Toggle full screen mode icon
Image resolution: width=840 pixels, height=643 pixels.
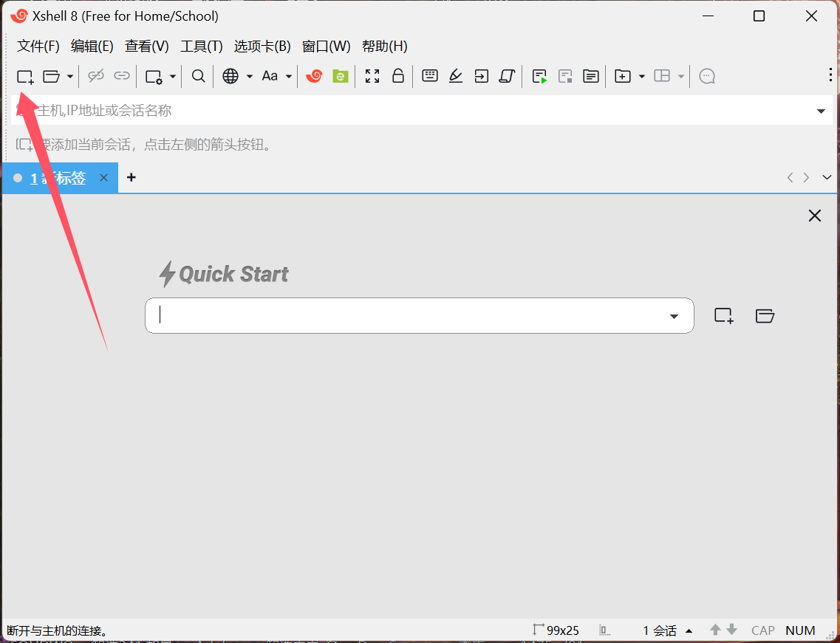click(372, 76)
